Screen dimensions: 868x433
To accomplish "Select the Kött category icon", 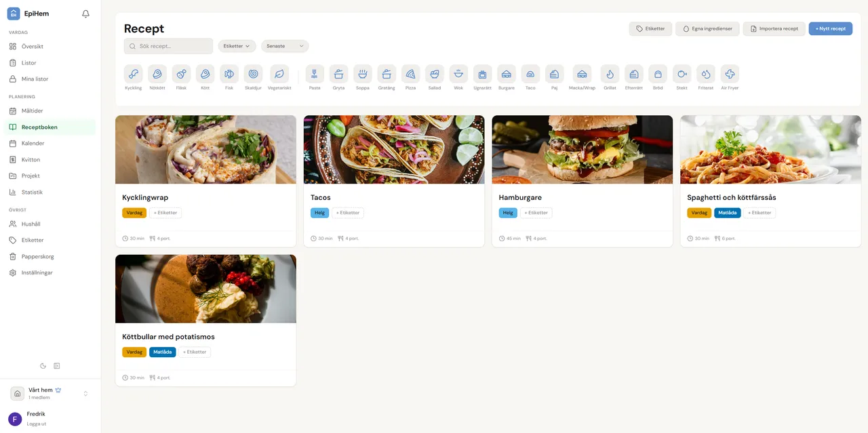I will click(x=205, y=74).
